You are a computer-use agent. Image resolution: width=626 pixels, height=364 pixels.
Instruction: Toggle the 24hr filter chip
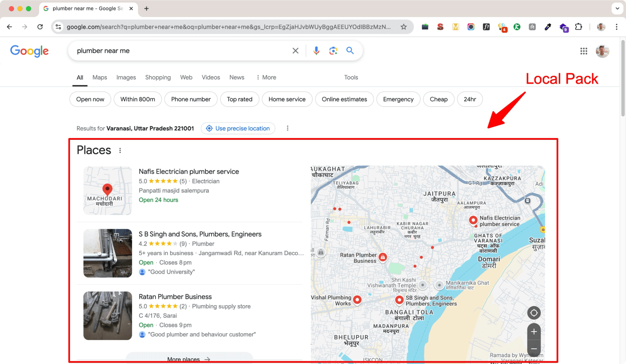470,99
